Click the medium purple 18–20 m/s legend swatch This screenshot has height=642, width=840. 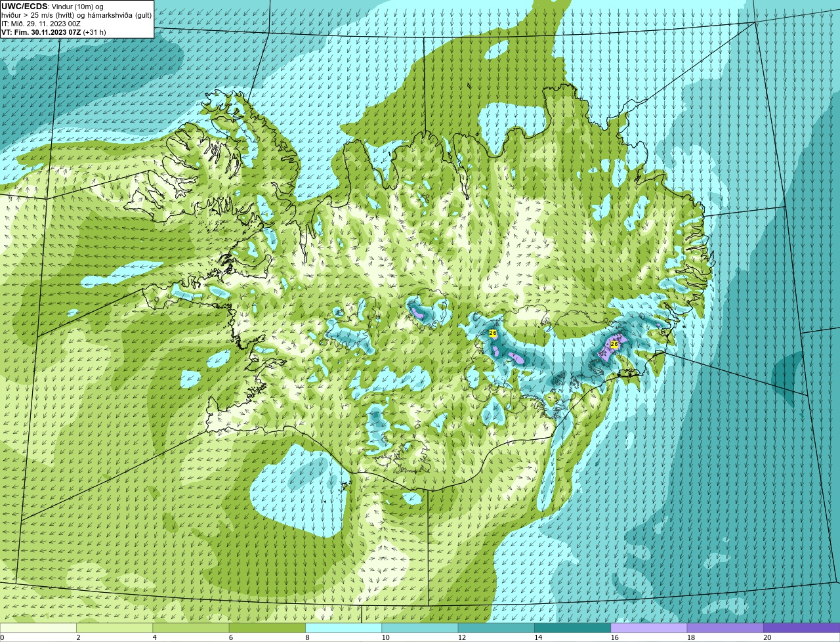[x=725, y=628]
